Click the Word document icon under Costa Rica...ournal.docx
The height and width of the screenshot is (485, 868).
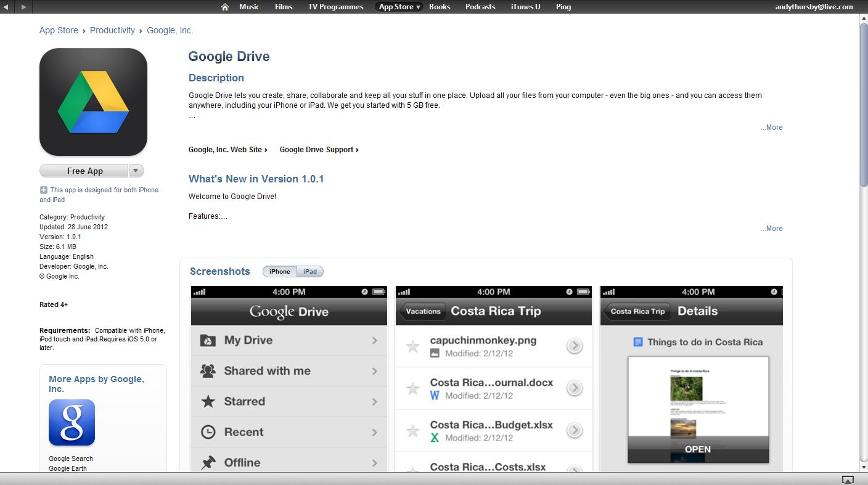point(435,396)
